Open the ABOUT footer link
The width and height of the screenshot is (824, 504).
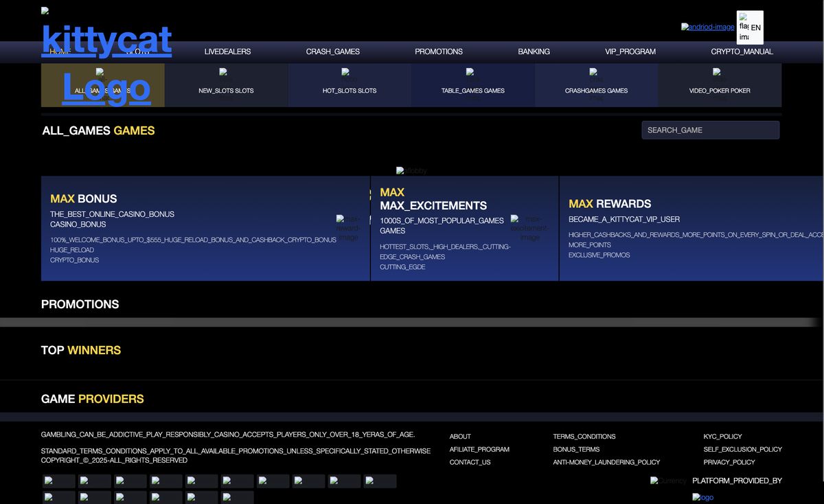coord(460,437)
